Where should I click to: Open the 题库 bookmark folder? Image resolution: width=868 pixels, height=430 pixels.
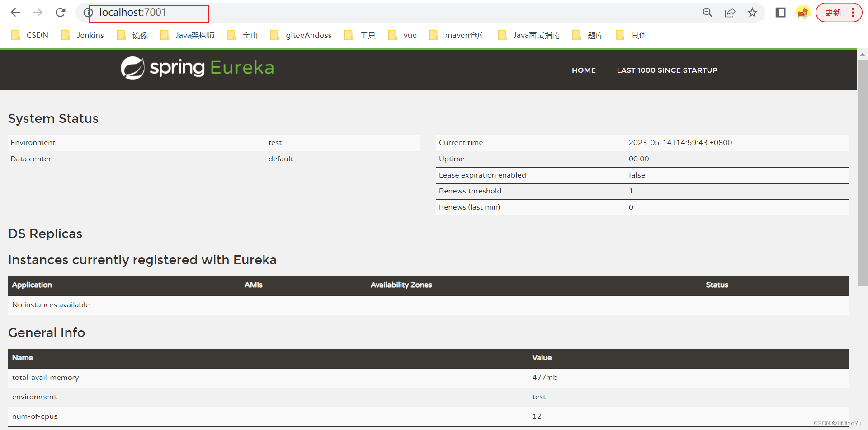click(588, 35)
